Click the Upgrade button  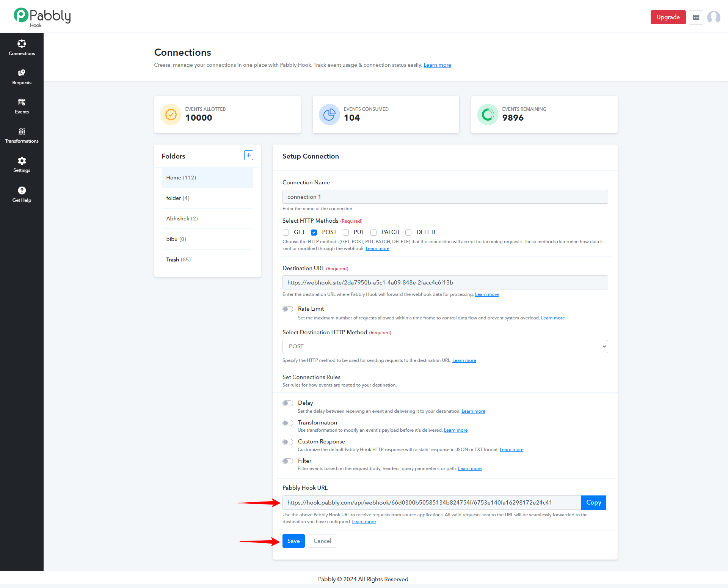[x=668, y=17]
